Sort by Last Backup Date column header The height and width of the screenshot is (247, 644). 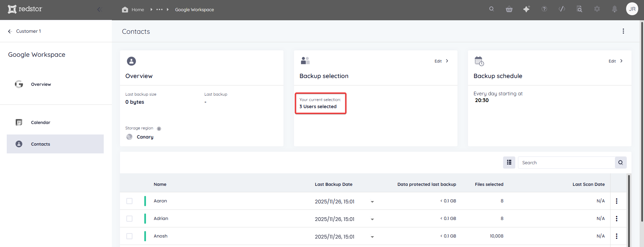click(x=333, y=184)
